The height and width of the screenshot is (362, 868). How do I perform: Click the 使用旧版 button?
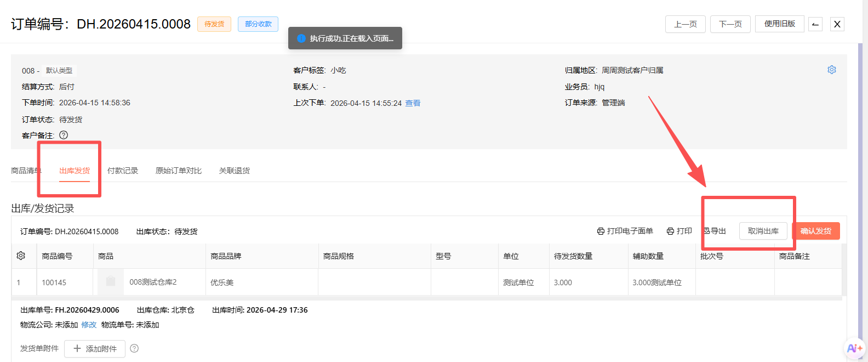click(780, 24)
